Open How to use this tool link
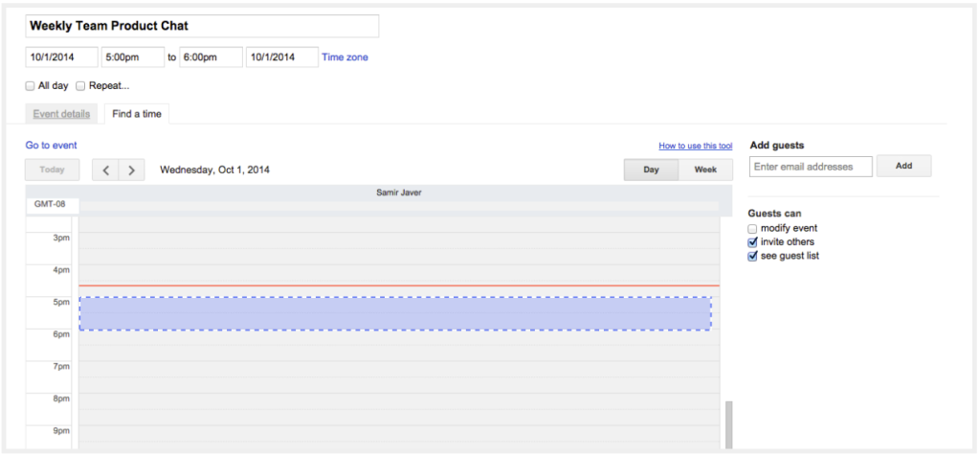This screenshot has width=980, height=455. click(x=695, y=146)
